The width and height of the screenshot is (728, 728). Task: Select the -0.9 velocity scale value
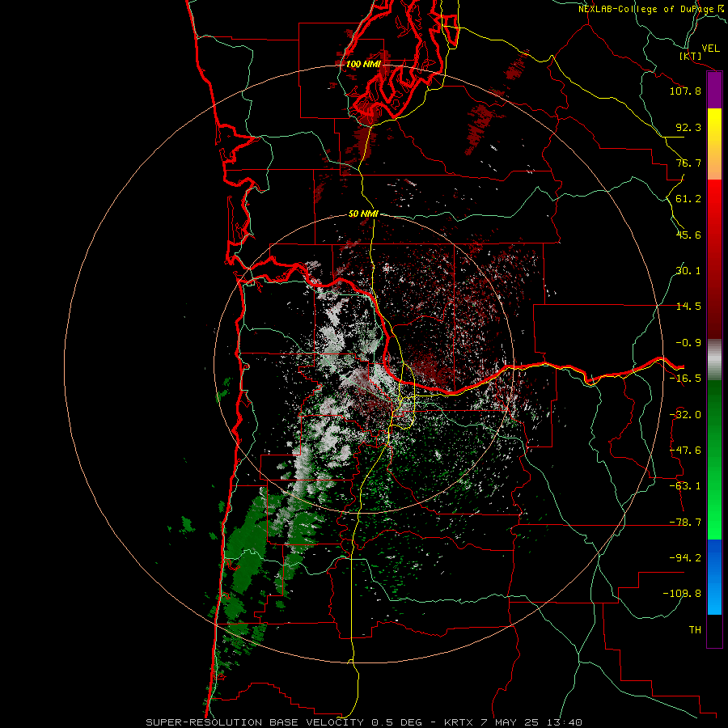(688, 343)
